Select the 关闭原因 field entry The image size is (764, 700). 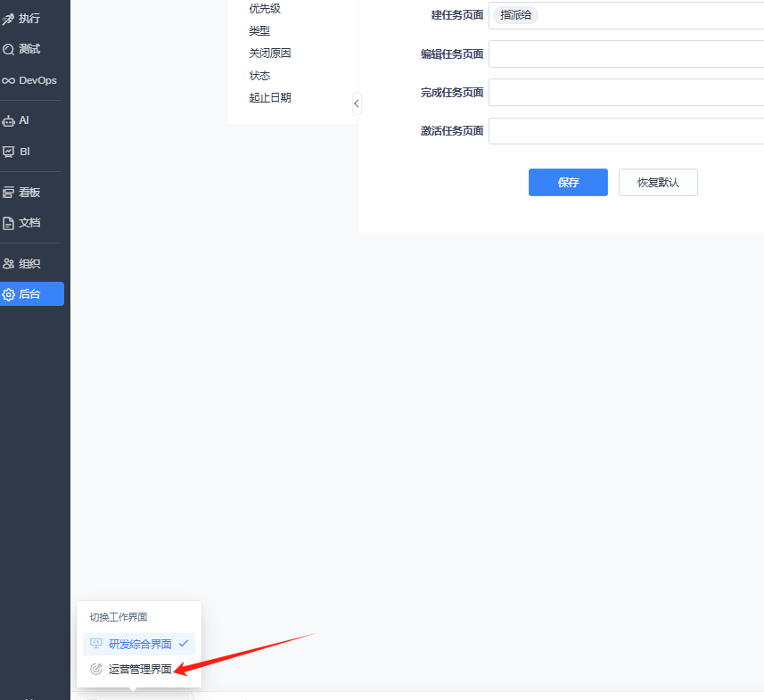[270, 54]
